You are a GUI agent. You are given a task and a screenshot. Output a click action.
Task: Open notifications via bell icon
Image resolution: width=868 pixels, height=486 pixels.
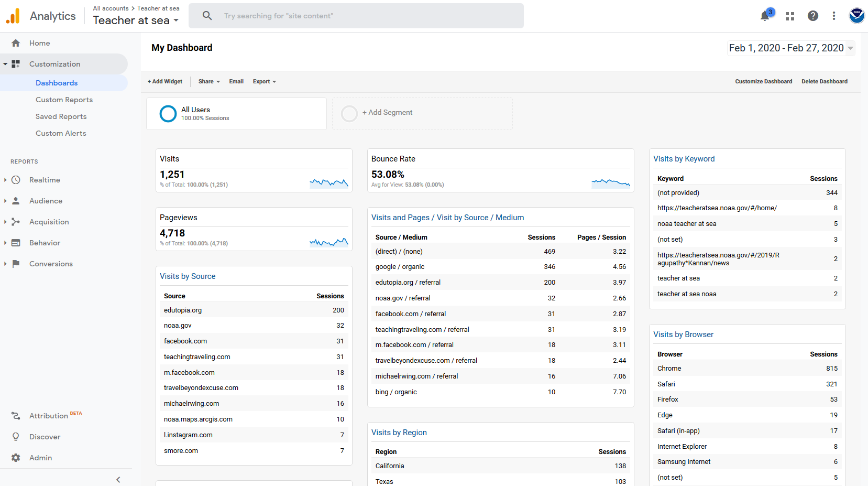click(x=764, y=16)
